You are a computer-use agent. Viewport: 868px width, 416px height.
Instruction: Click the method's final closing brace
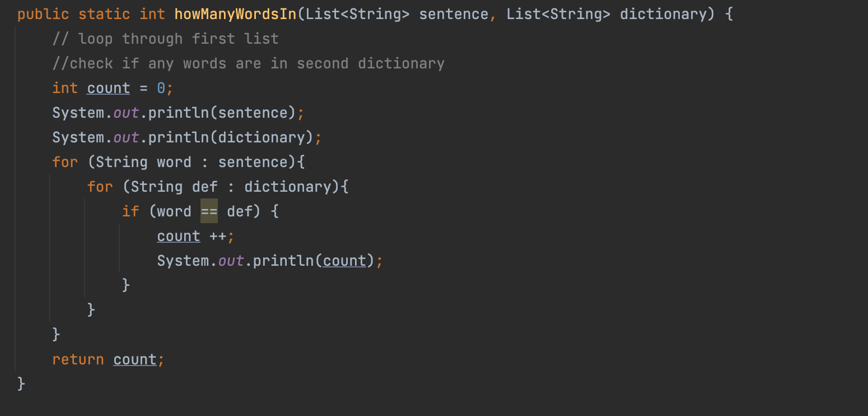coord(21,384)
